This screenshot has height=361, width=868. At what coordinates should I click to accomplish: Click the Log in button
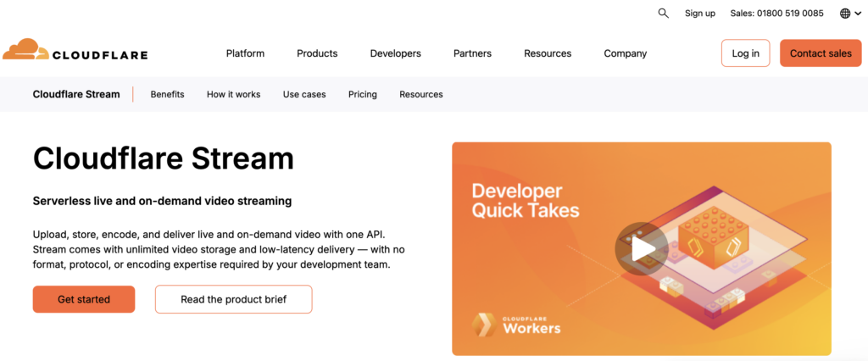(745, 53)
